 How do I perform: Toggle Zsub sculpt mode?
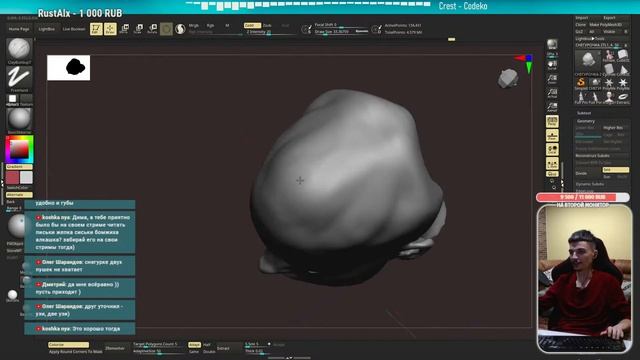[267, 25]
